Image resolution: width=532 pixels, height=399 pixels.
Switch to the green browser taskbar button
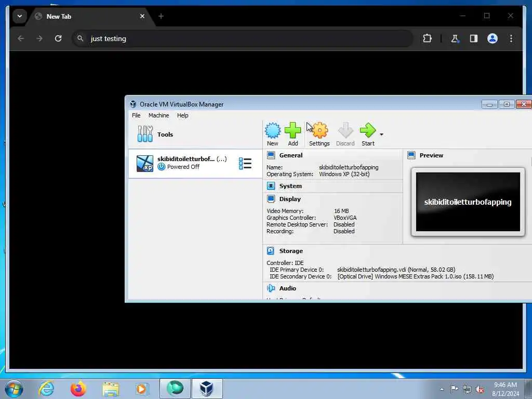(x=175, y=389)
